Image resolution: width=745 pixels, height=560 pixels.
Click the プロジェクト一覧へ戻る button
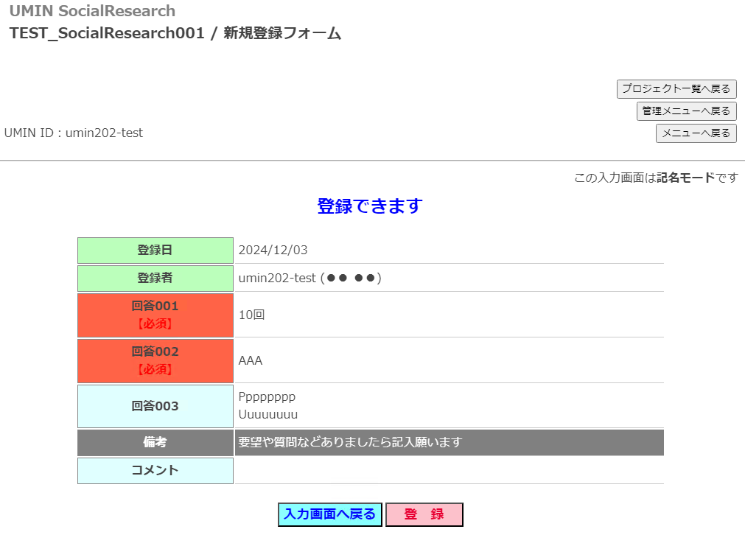(676, 88)
